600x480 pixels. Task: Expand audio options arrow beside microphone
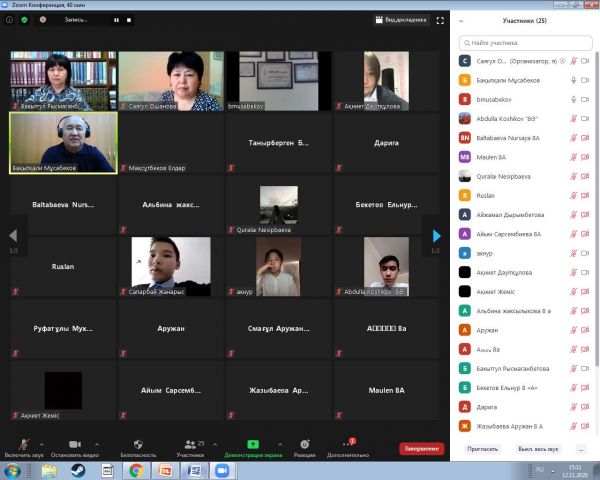point(41,442)
